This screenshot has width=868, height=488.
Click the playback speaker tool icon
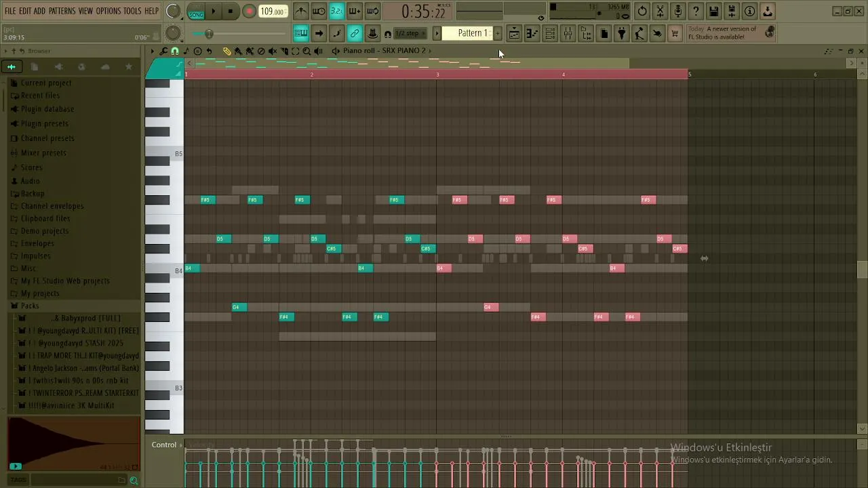(x=318, y=51)
